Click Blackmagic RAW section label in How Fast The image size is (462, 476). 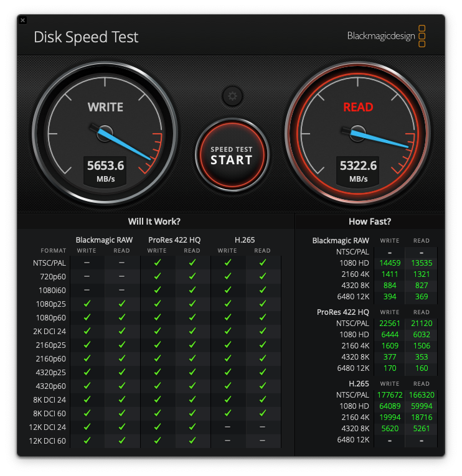(341, 240)
